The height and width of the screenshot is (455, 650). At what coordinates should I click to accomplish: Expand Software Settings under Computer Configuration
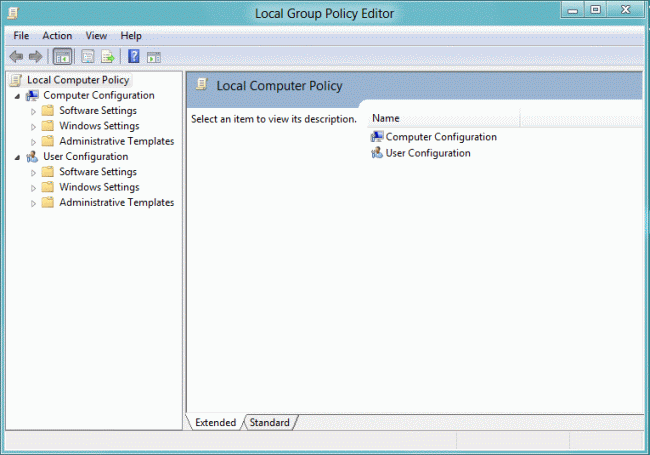(x=33, y=111)
